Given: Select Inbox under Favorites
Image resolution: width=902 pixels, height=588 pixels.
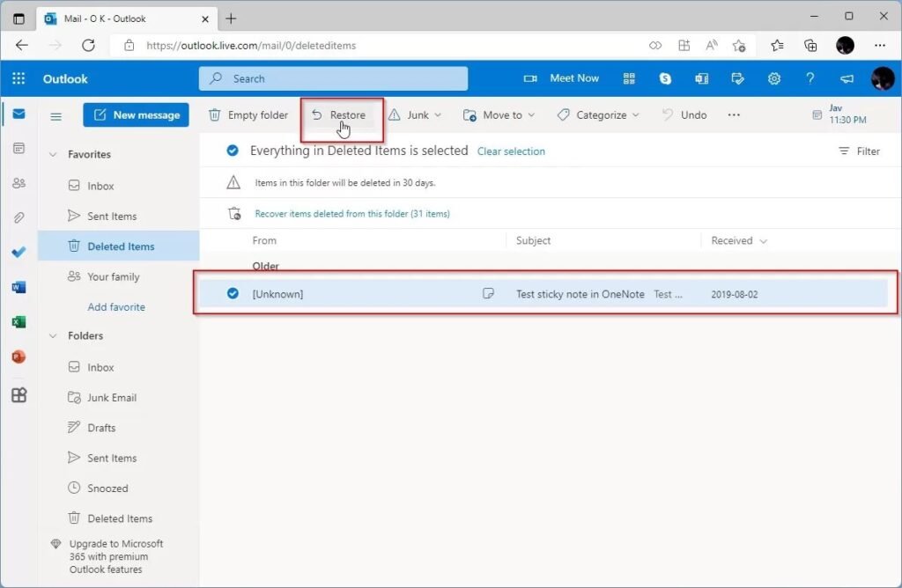Looking at the screenshot, I should coord(119,186).
